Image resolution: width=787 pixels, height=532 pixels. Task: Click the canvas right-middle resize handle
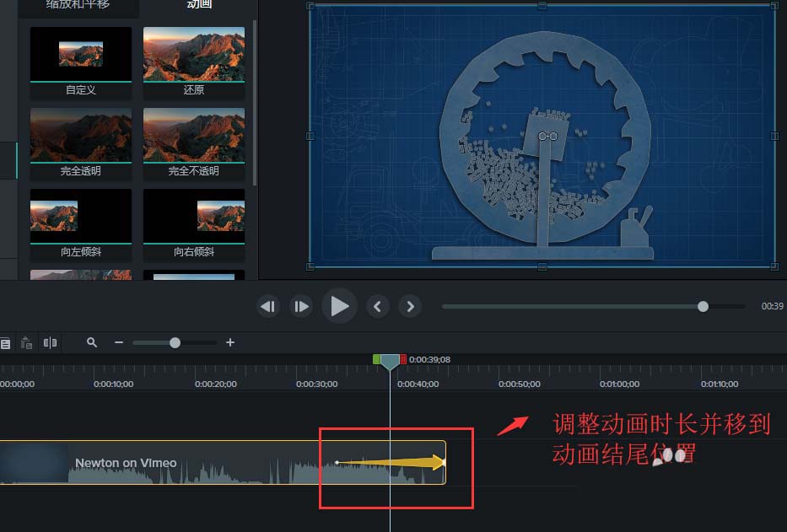tap(774, 136)
